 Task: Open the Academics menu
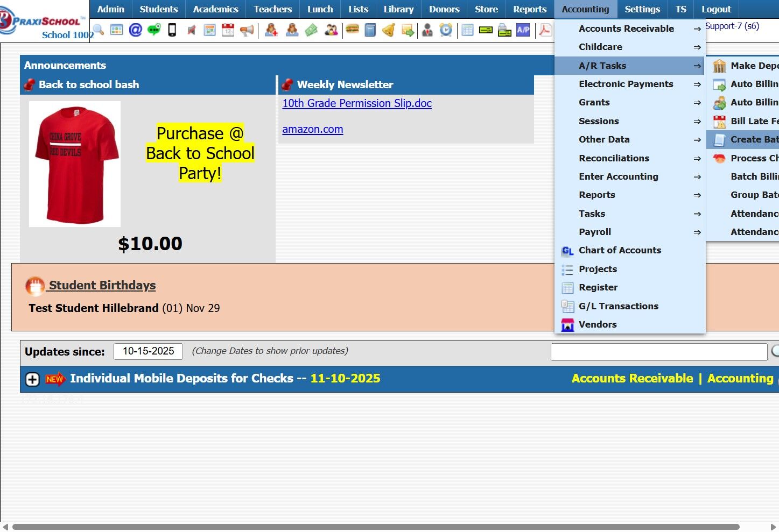(x=215, y=9)
